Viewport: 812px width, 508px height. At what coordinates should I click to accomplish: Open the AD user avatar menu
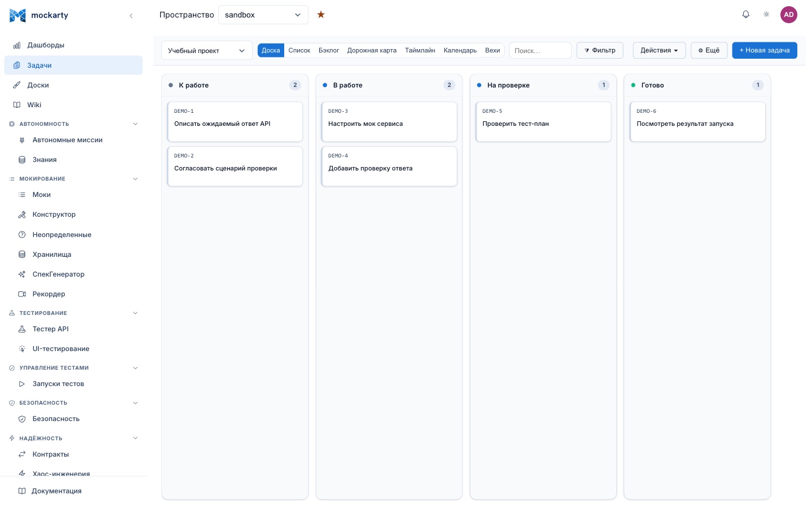point(788,15)
